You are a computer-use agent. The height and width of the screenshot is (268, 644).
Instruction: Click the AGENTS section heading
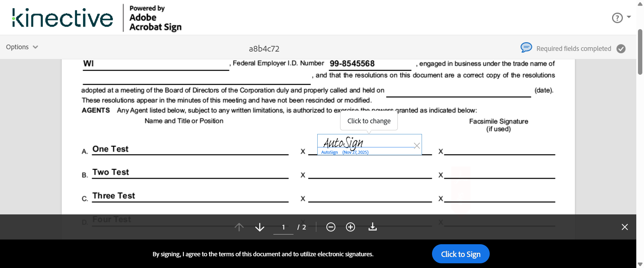96,111
